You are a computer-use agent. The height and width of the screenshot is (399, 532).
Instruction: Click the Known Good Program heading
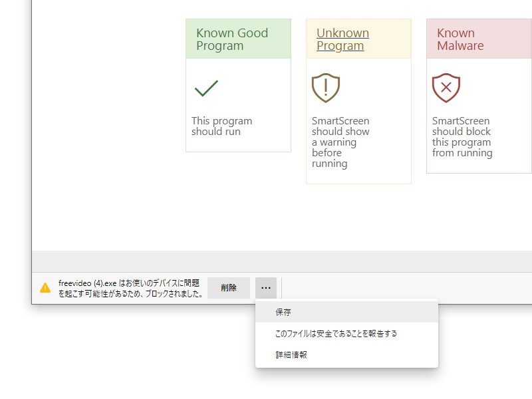tap(232, 39)
